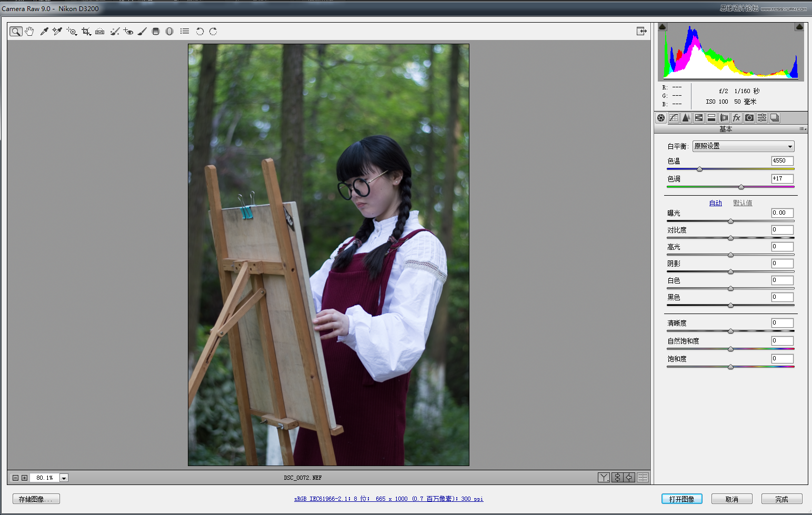The width and height of the screenshot is (812, 515).
Task: Click the 色温 temperature slider handle
Action: [x=699, y=169]
